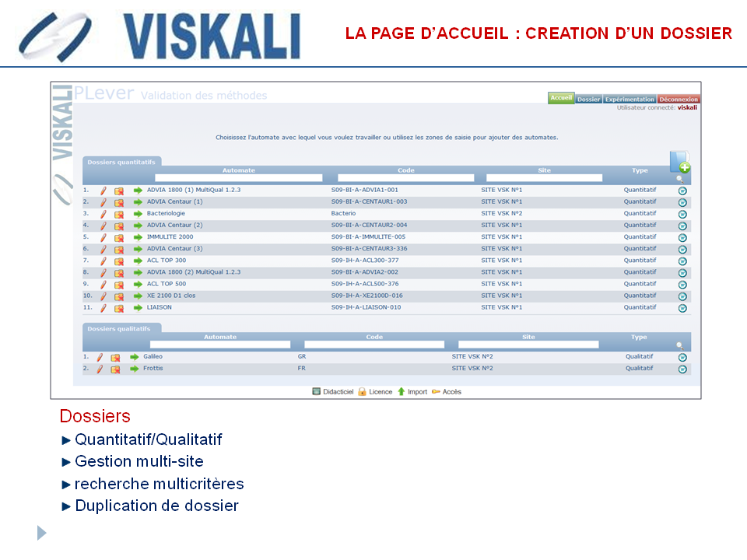
Task: Click the pencil icon on the LIAISON row
Action: (103, 308)
